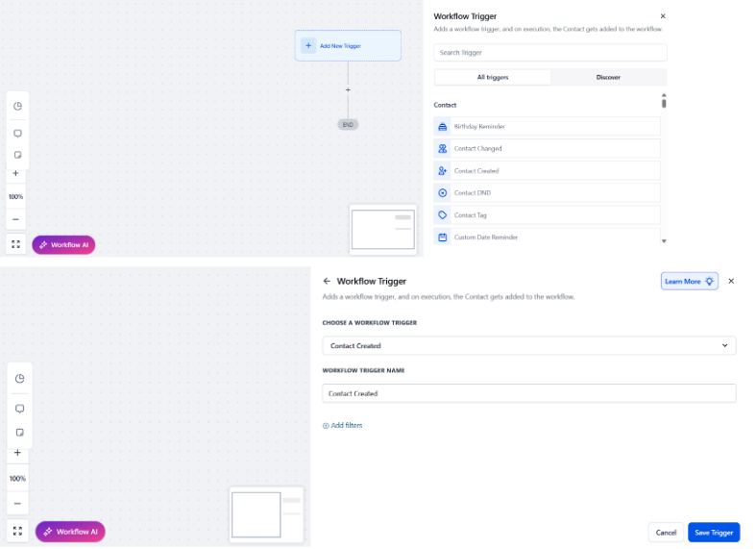756x549 pixels.
Task: Select the Birthday Reminder trigger icon
Action: (443, 127)
